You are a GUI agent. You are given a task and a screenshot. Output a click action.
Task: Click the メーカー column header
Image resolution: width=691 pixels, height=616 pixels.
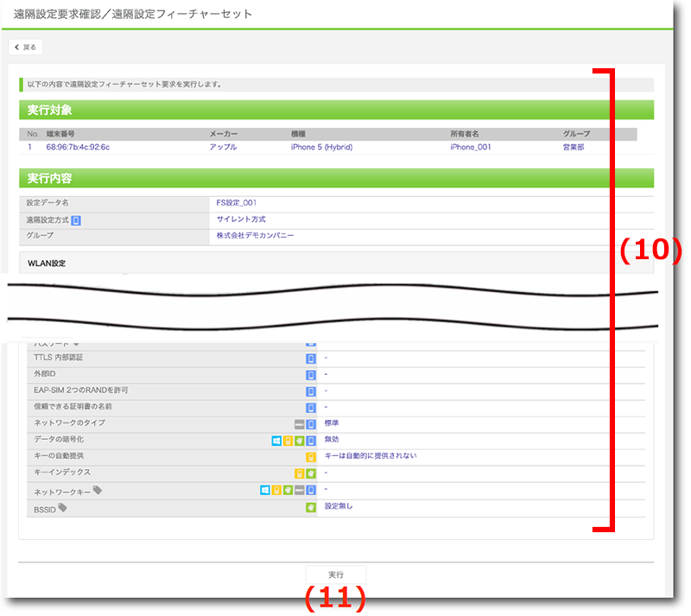pyautogui.click(x=224, y=134)
